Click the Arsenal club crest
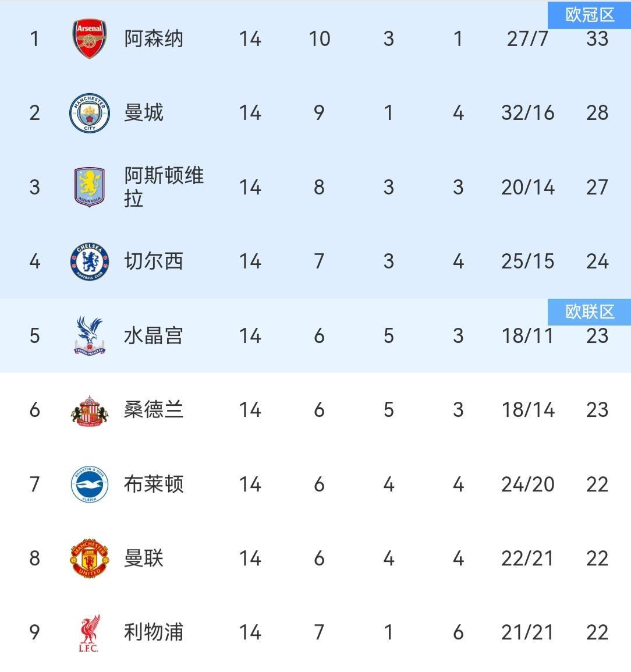 [89, 39]
